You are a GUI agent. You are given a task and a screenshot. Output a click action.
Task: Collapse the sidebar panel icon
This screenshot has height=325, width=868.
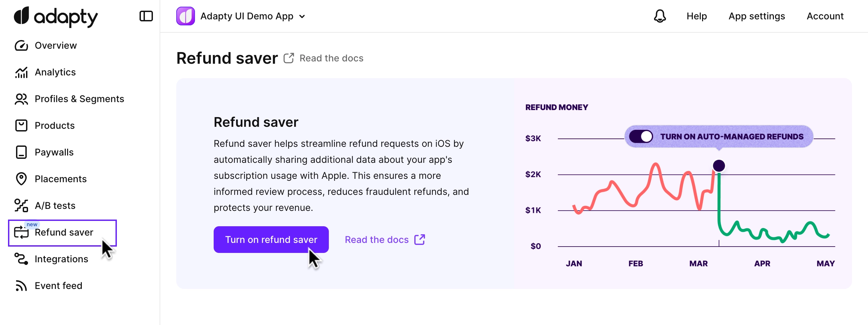pyautogui.click(x=146, y=16)
